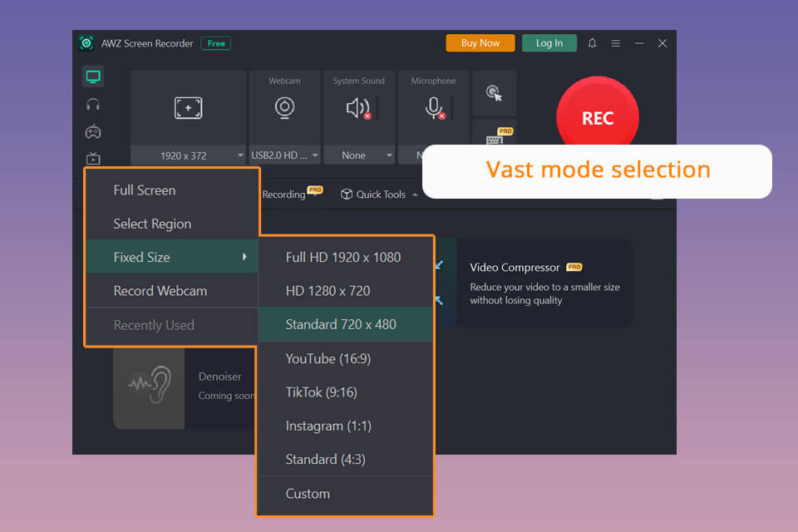798x532 pixels.
Task: Open game recording mode controller icon
Action: pyautogui.click(x=93, y=132)
